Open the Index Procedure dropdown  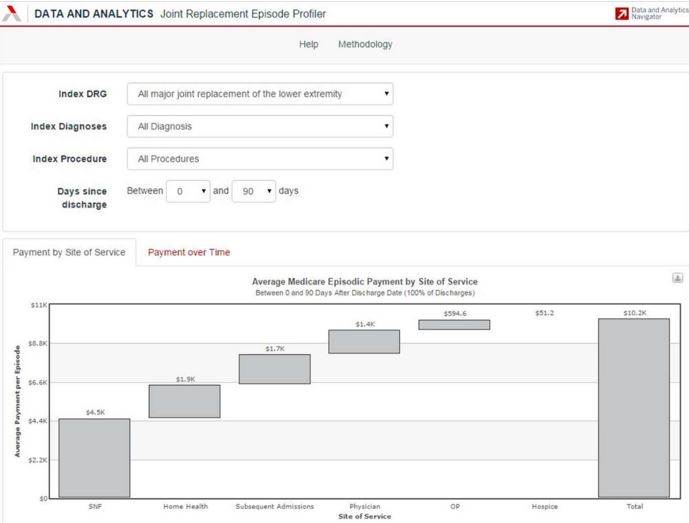tap(259, 159)
